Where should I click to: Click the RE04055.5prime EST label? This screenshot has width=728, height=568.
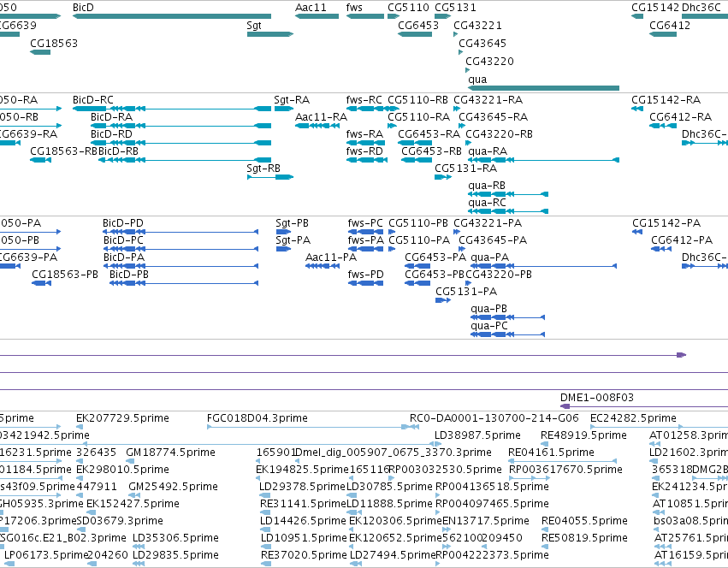(584, 521)
